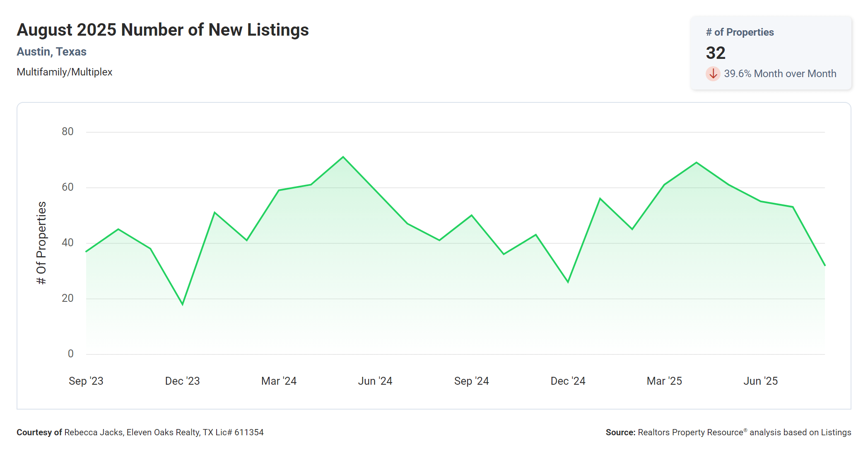Click the Dec '23 x-axis label
Image resolution: width=868 pixels, height=456 pixels.
coord(182,381)
